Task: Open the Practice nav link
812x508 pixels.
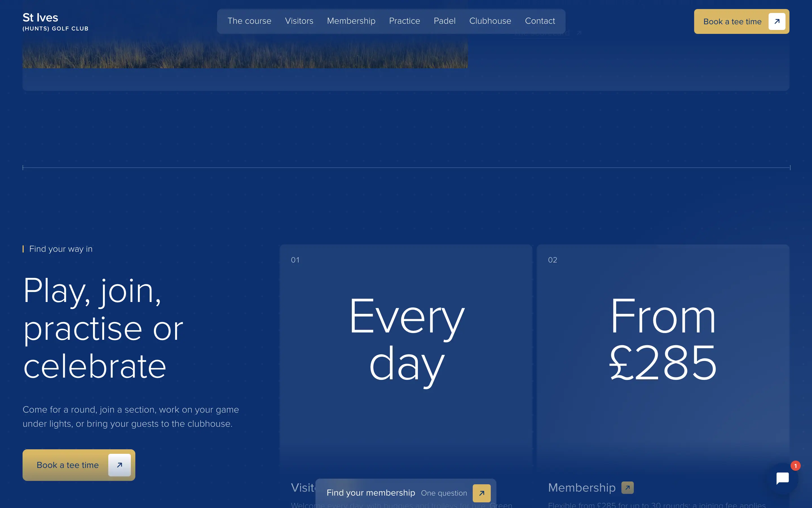Action: coord(404,21)
